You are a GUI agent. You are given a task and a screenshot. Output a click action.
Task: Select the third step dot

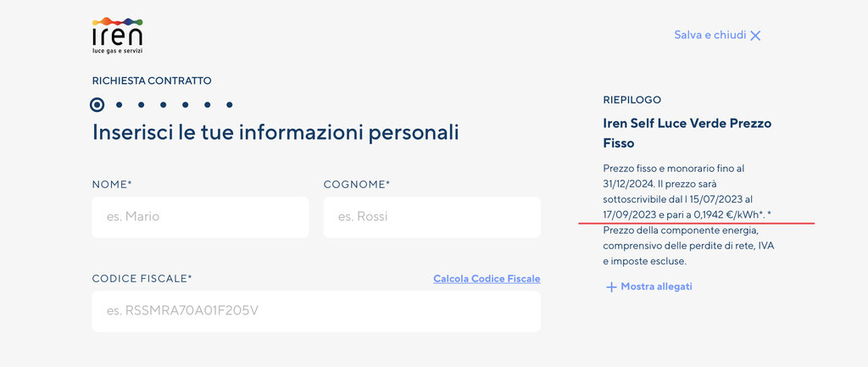click(x=142, y=105)
